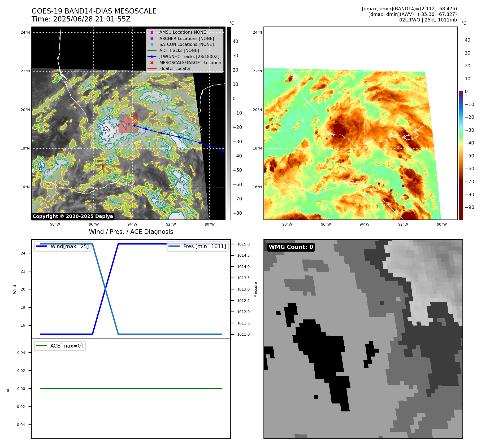
Task: Click the Wind[max=25] legend entry
Action: point(63,246)
